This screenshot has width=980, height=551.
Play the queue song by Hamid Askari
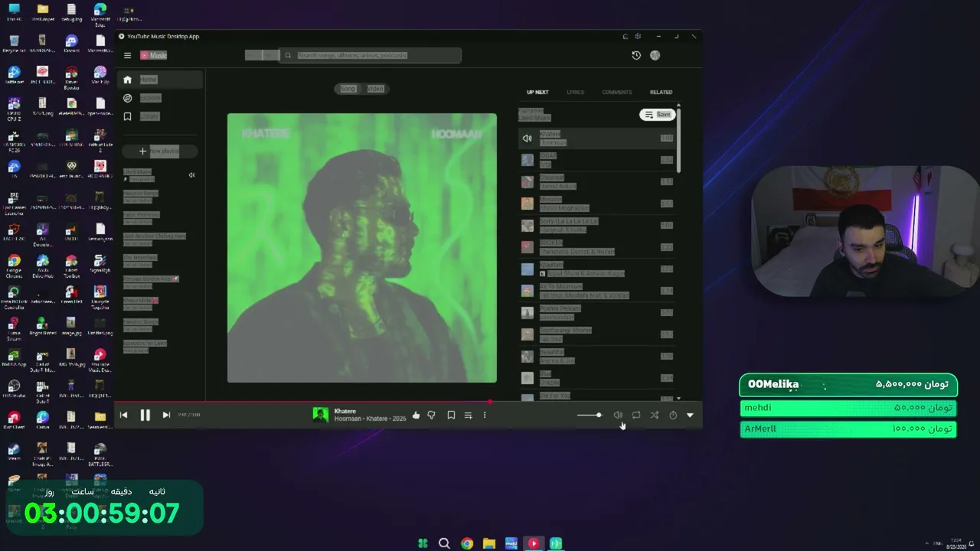pos(597,182)
